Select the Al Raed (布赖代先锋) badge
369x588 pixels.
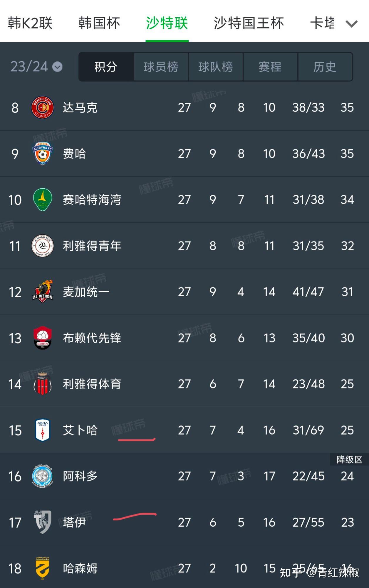pyautogui.click(x=43, y=338)
